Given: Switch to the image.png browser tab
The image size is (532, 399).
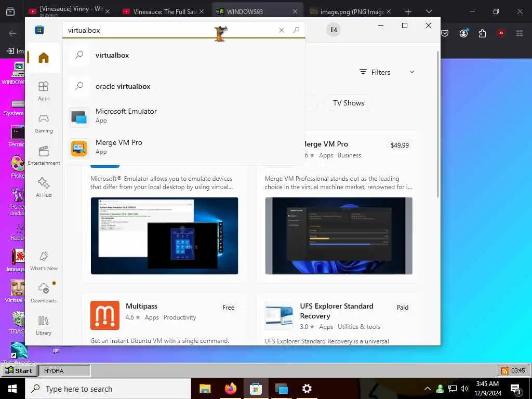Looking at the screenshot, I should [x=351, y=11].
